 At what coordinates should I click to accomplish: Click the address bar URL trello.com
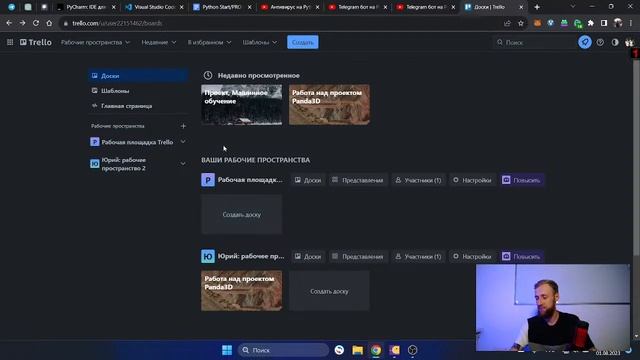(x=117, y=23)
